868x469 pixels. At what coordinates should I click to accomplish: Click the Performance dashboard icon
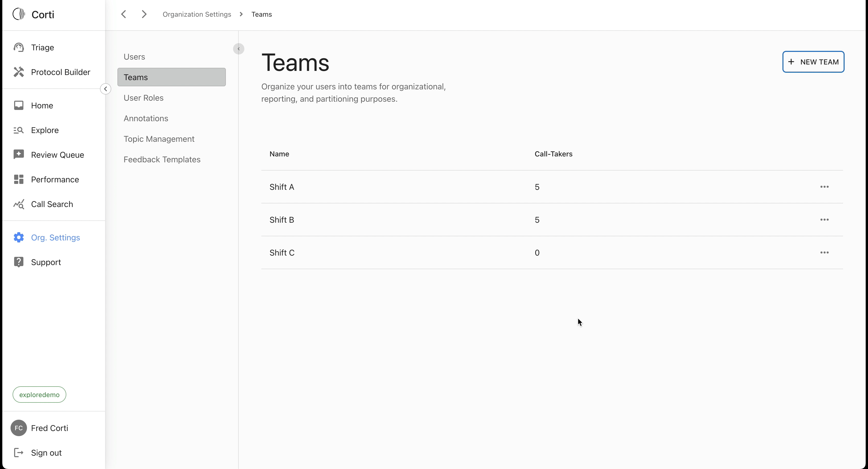tap(19, 179)
